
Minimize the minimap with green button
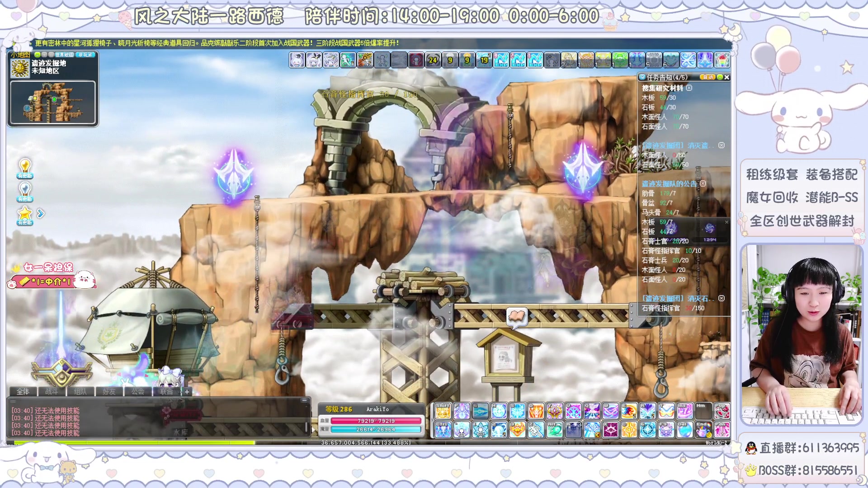click(x=38, y=55)
